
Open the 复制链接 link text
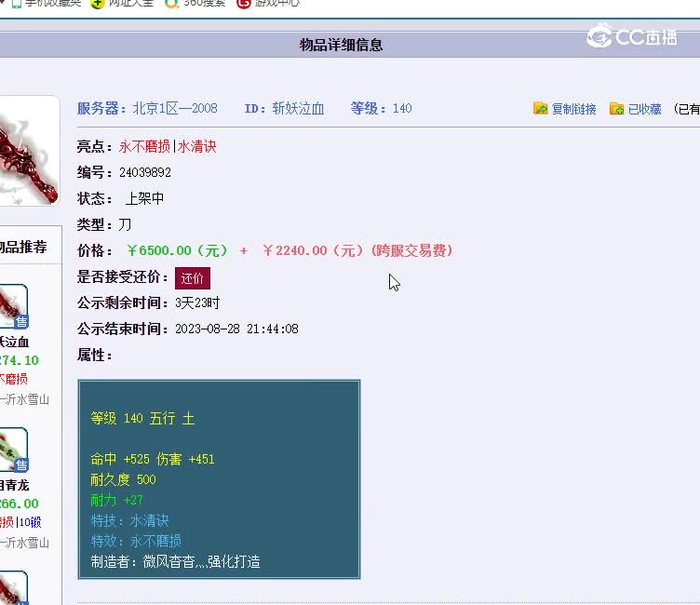pyautogui.click(x=573, y=109)
